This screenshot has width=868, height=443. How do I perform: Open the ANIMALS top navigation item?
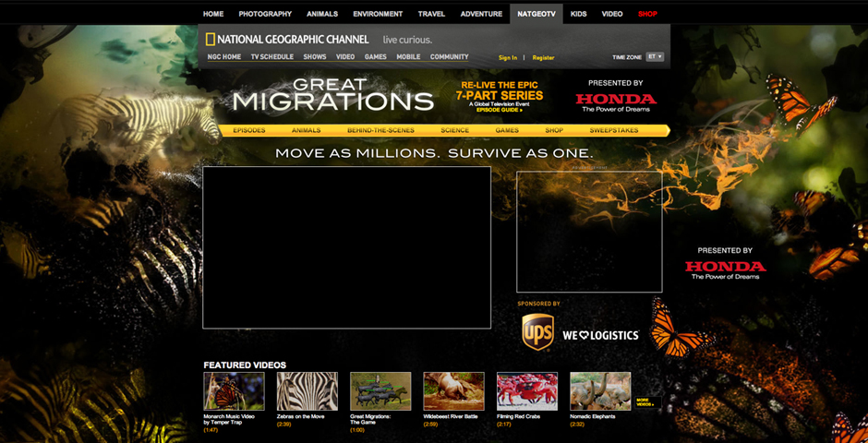tap(322, 14)
